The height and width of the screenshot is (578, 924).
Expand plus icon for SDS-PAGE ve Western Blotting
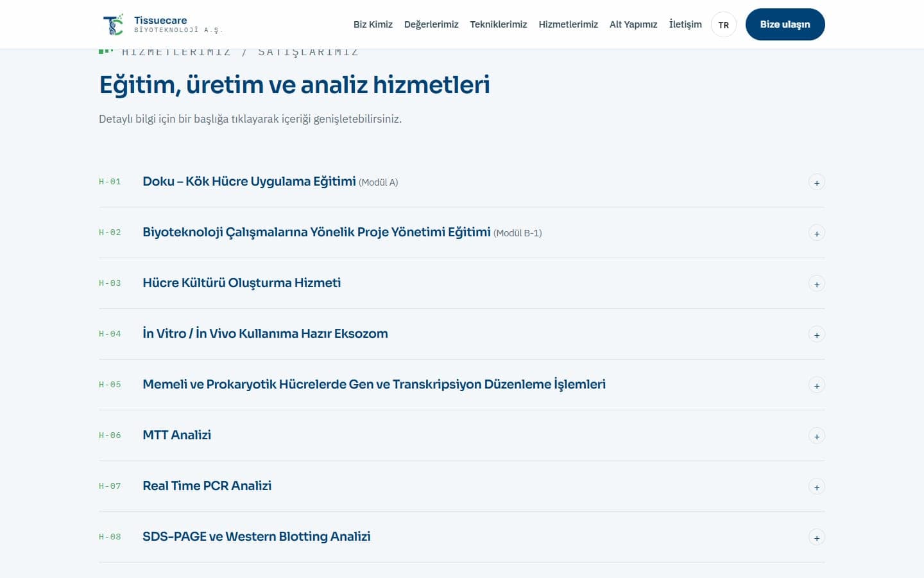pos(816,538)
